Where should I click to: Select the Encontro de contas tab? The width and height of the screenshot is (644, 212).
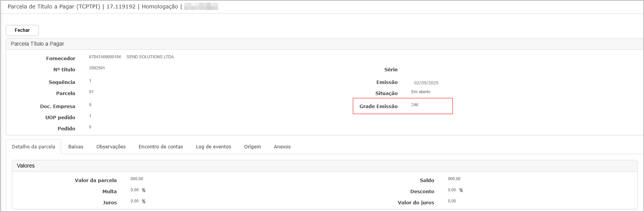pyautogui.click(x=161, y=147)
